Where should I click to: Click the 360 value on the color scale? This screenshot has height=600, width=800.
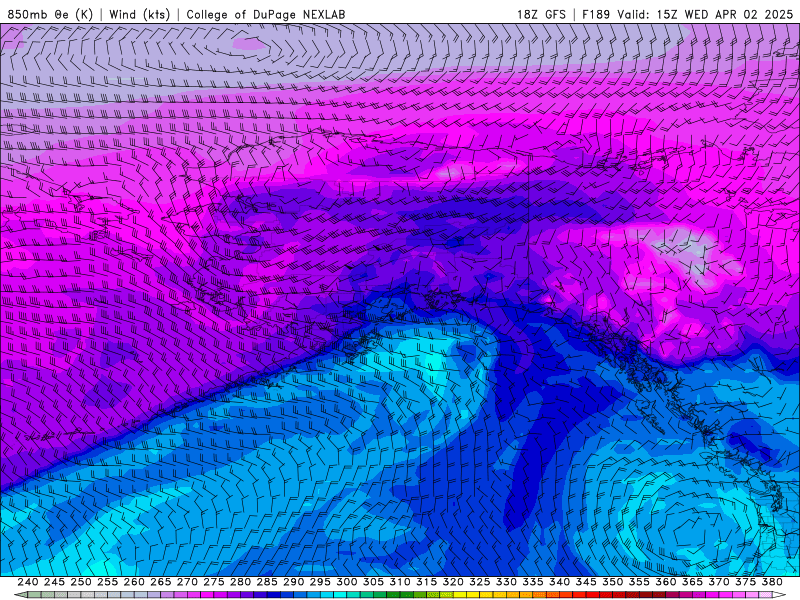pos(665,582)
